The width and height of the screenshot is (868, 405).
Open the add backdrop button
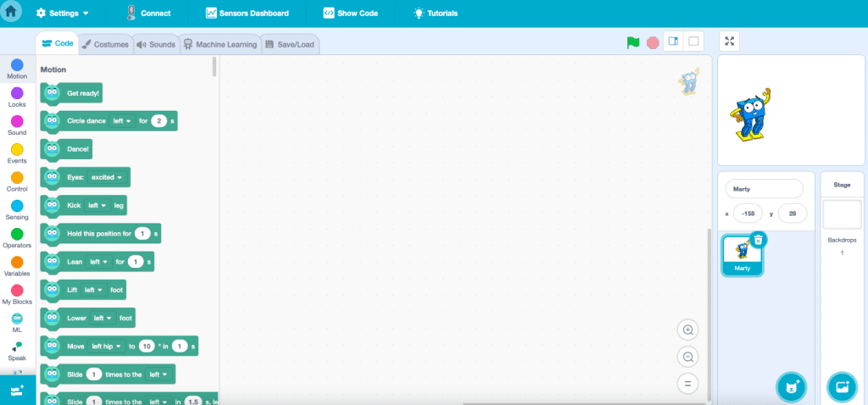pyautogui.click(x=843, y=386)
